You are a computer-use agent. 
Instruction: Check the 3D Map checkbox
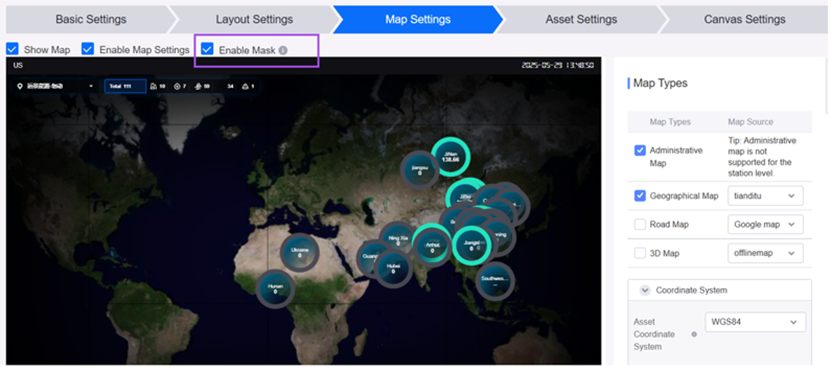coord(640,253)
